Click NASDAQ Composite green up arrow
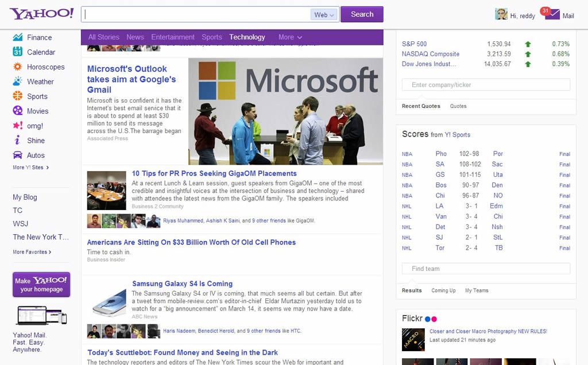Image resolution: width=588 pixels, height=365 pixels. pos(528,55)
